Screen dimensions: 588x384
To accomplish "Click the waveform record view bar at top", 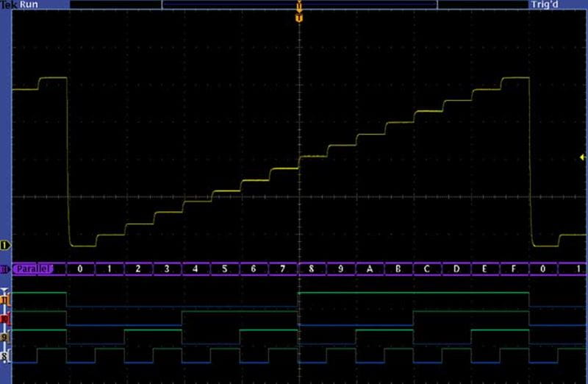I will (x=299, y=4).
